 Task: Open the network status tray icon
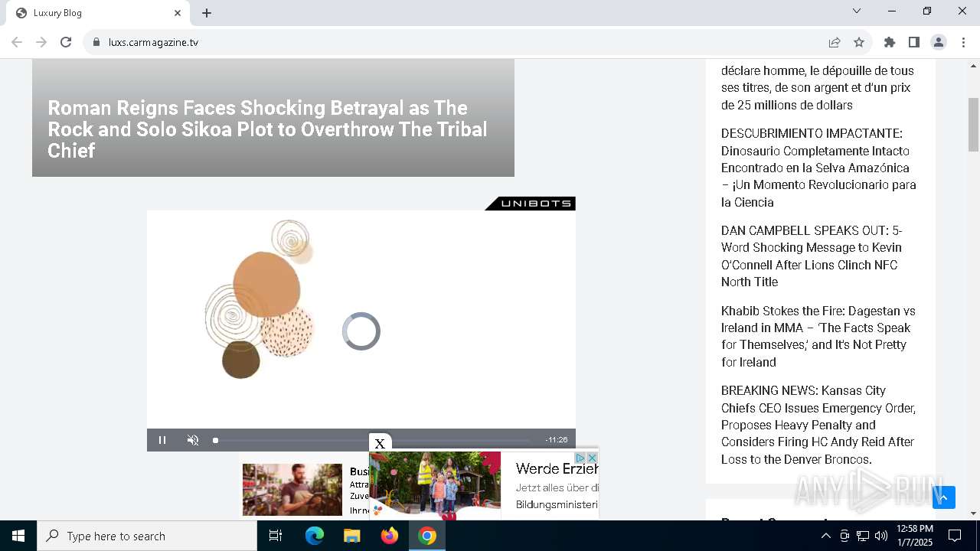pos(863,536)
